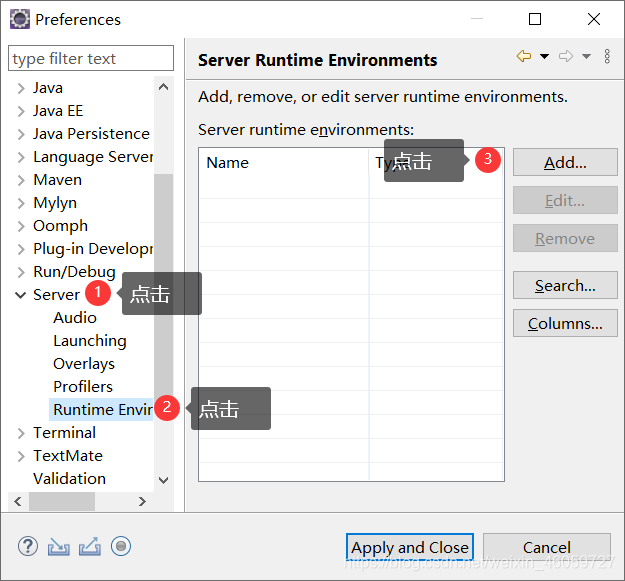Screen dimensions: 625x581
Task: Select the Java Persistence item
Action: (91, 134)
